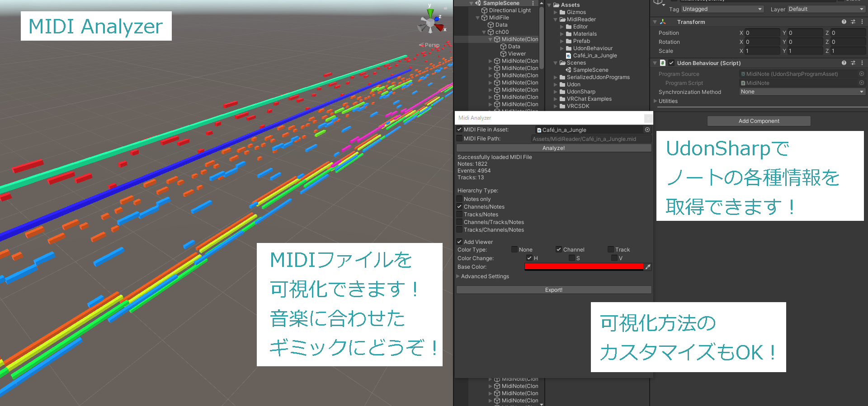Click the Add Component button
868x406 pixels.
tap(759, 121)
